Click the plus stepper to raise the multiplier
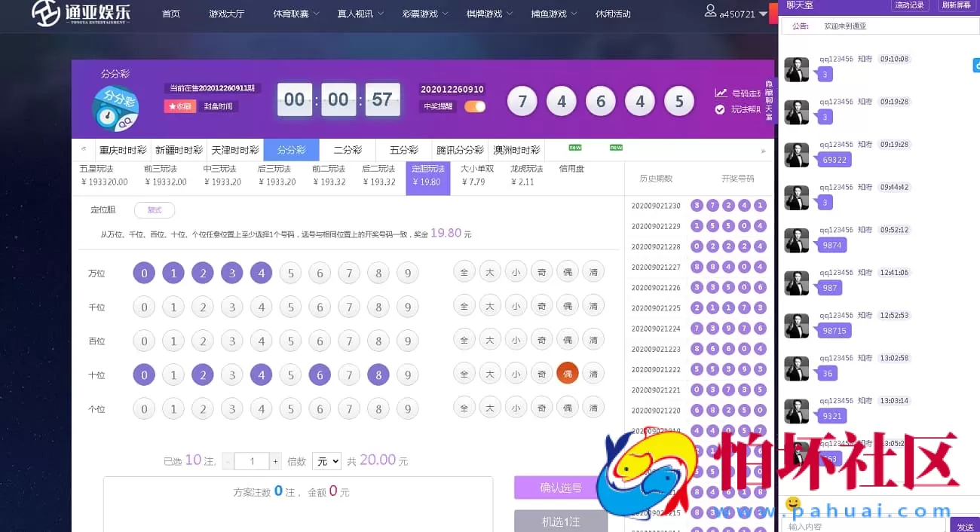Screen dimensions: 980x532 (274, 461)
